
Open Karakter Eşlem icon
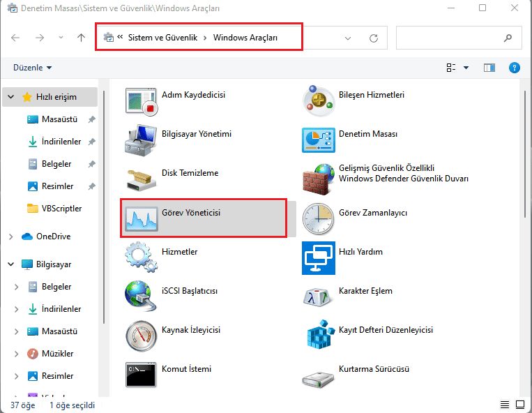click(317, 297)
